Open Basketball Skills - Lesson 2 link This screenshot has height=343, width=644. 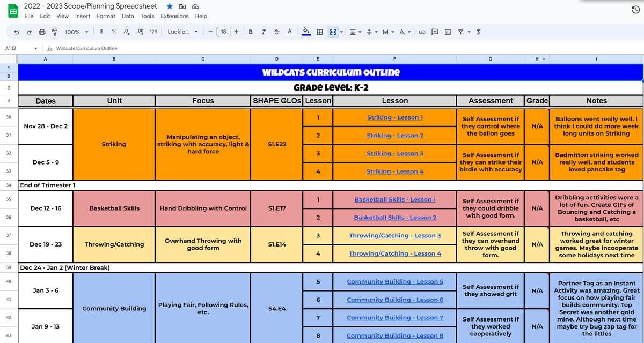pos(395,218)
